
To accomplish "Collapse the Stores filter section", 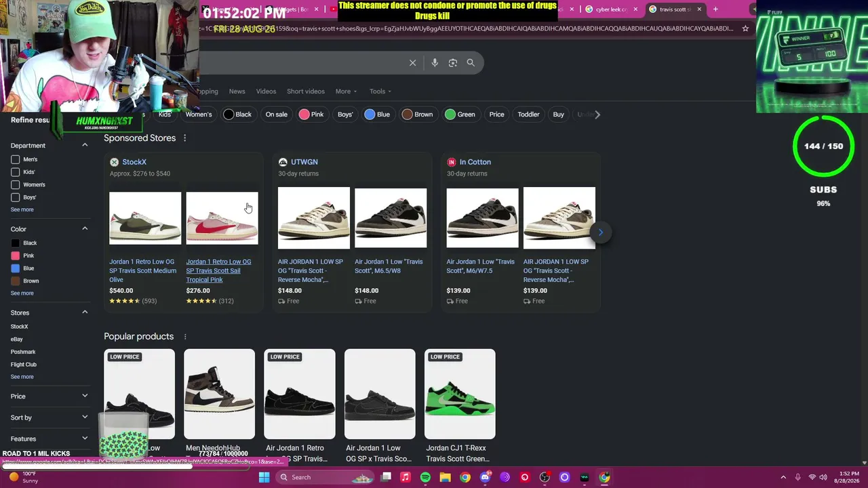I will click(x=85, y=312).
